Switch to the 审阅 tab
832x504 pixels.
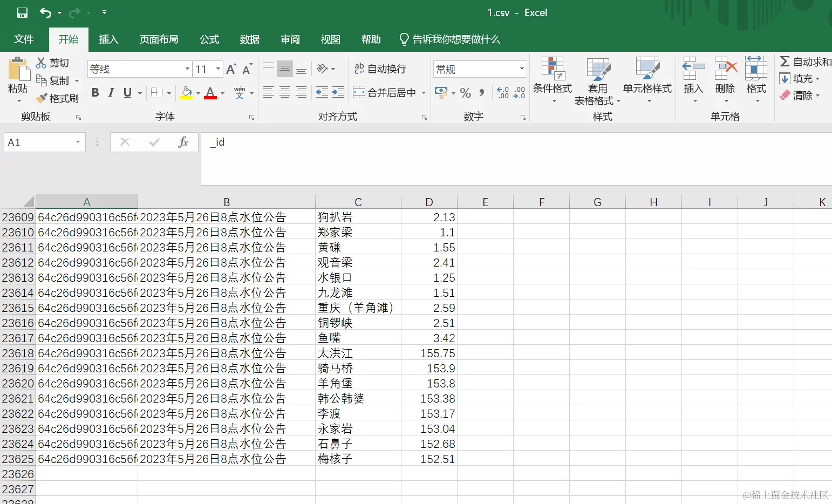point(290,39)
